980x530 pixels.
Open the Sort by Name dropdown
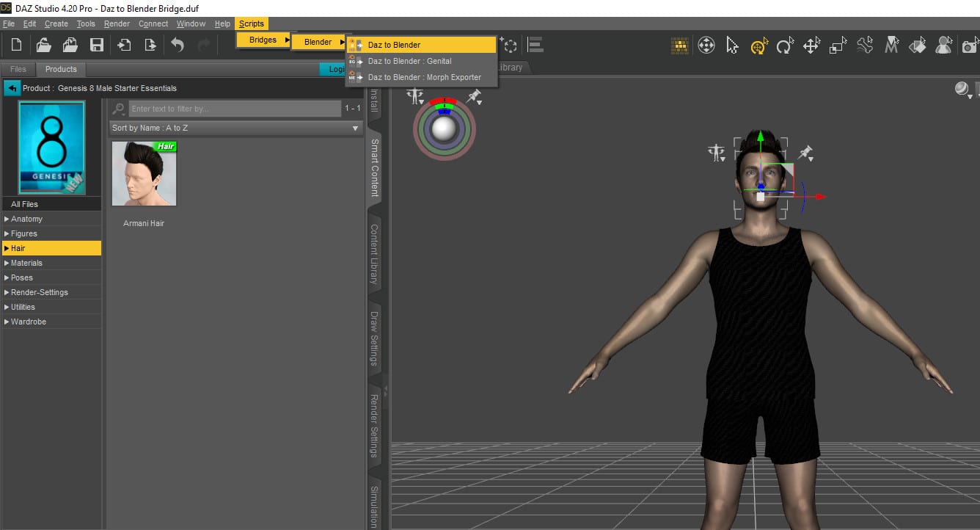coord(235,128)
